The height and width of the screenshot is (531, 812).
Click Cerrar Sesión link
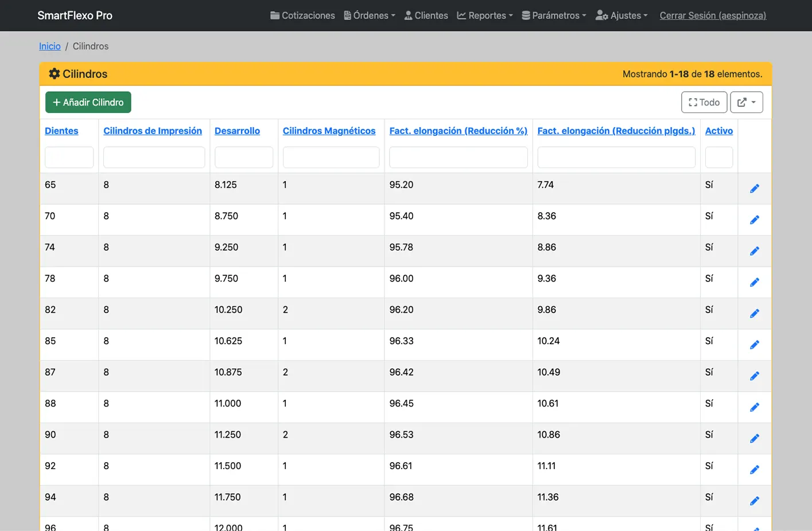[x=713, y=15]
